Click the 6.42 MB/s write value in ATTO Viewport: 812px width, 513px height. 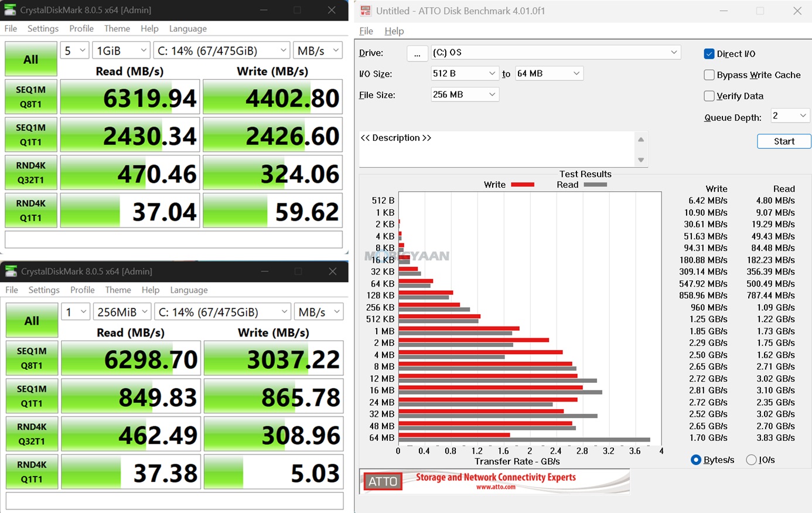point(708,201)
